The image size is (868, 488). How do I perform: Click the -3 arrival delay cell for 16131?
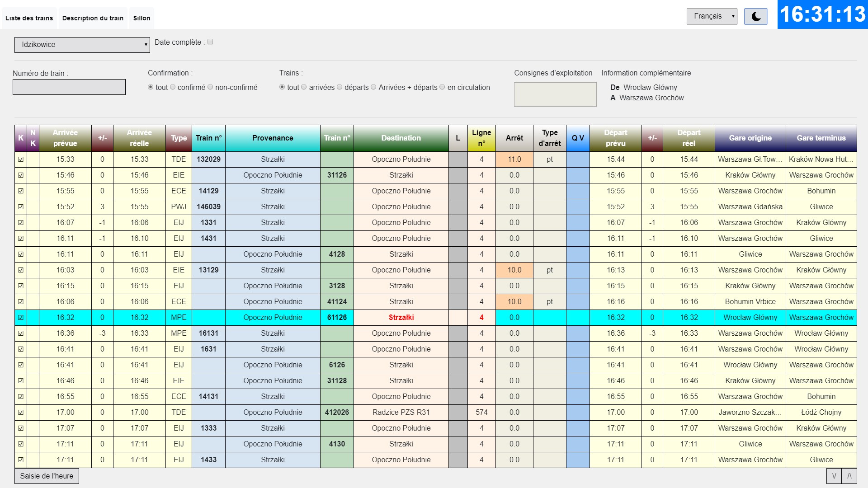point(102,333)
